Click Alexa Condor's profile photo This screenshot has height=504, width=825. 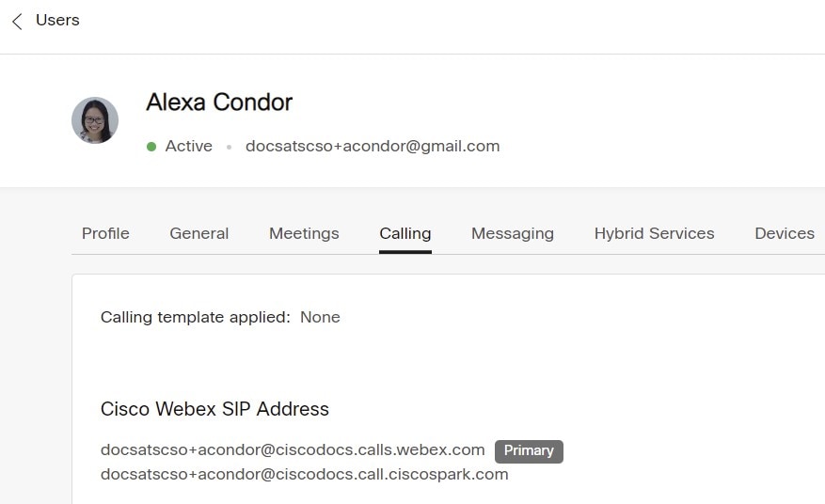95,120
